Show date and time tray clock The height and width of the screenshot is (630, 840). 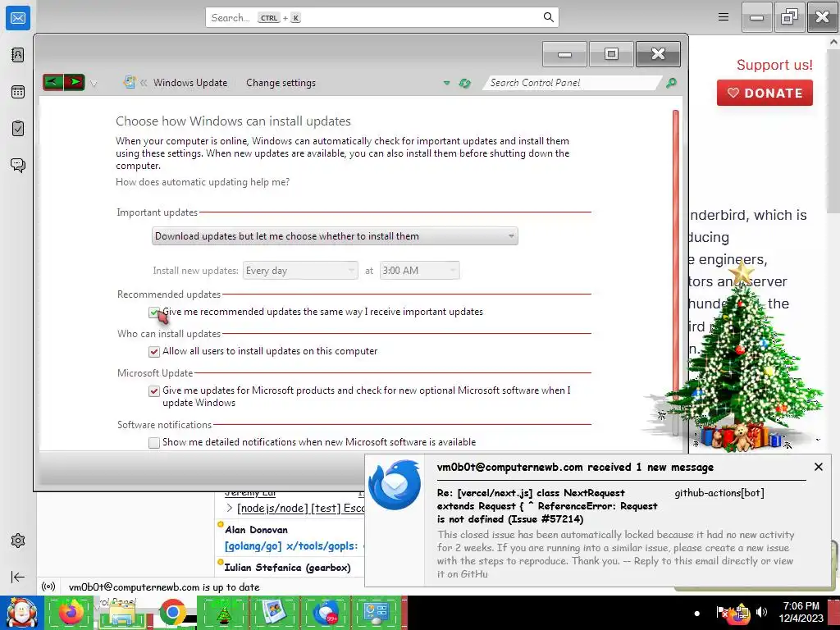(801, 612)
